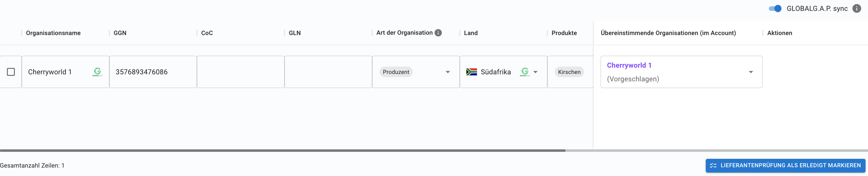Click the info icon beside GLOBALG.A.P. sync

tap(856, 8)
